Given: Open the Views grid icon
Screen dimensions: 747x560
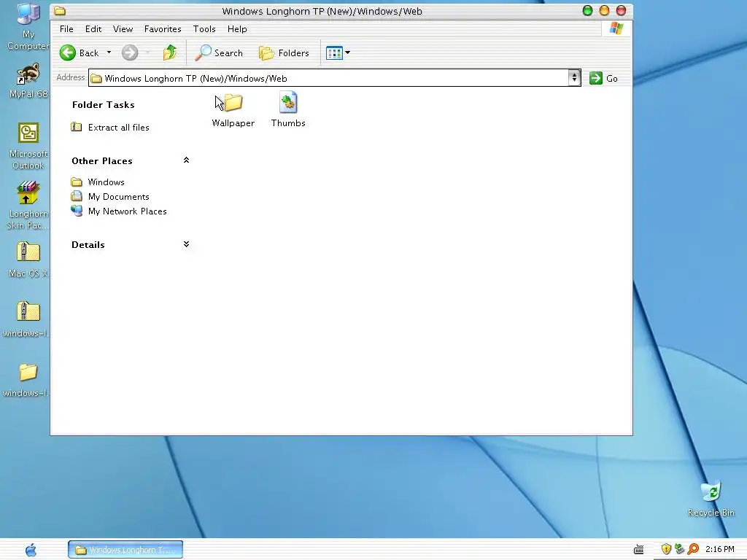Looking at the screenshot, I should coord(334,52).
